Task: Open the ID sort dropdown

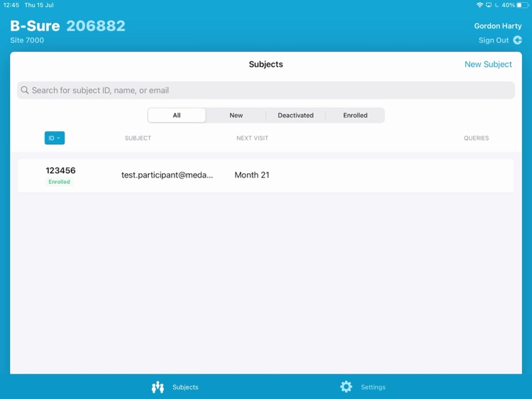Action: point(55,138)
